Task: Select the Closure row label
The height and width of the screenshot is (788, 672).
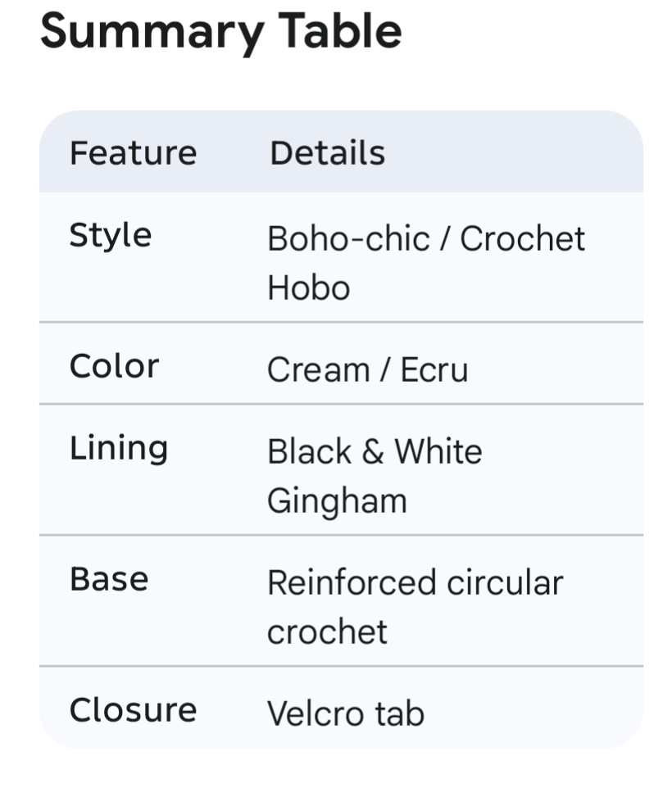Action: coord(133,710)
